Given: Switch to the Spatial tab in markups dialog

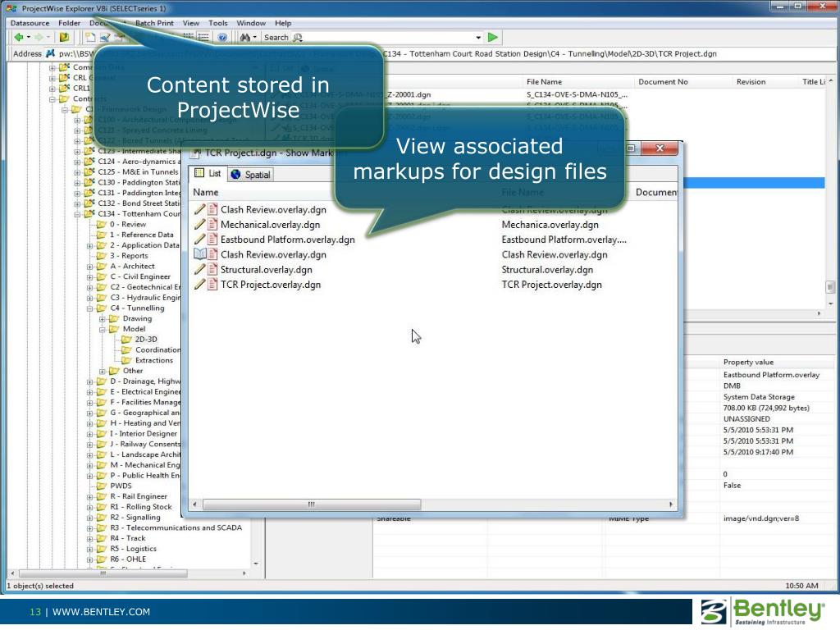Looking at the screenshot, I should (x=250, y=174).
